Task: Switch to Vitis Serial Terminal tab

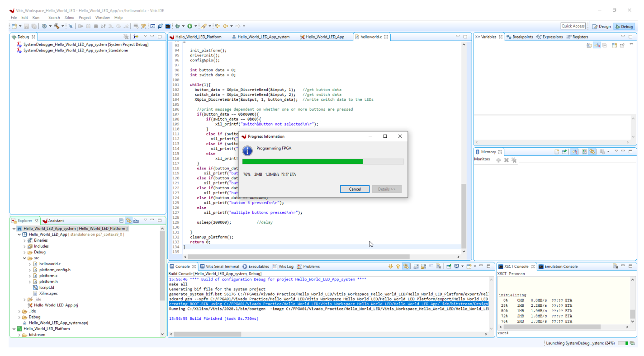Action: point(220,267)
